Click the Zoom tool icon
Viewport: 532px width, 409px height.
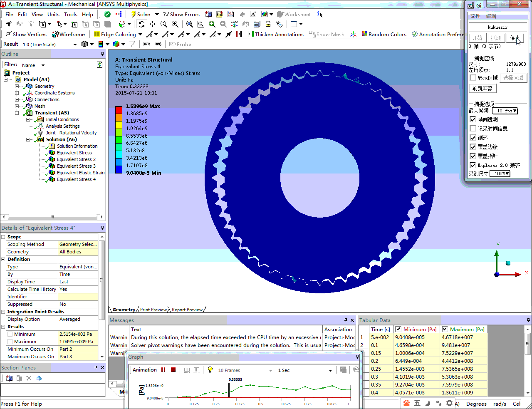(x=164, y=24)
